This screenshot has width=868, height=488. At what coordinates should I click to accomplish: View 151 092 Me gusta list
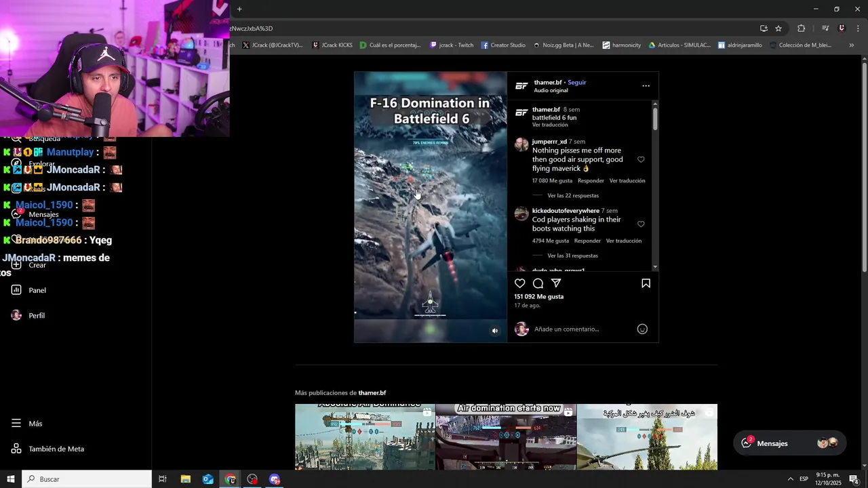click(x=538, y=297)
